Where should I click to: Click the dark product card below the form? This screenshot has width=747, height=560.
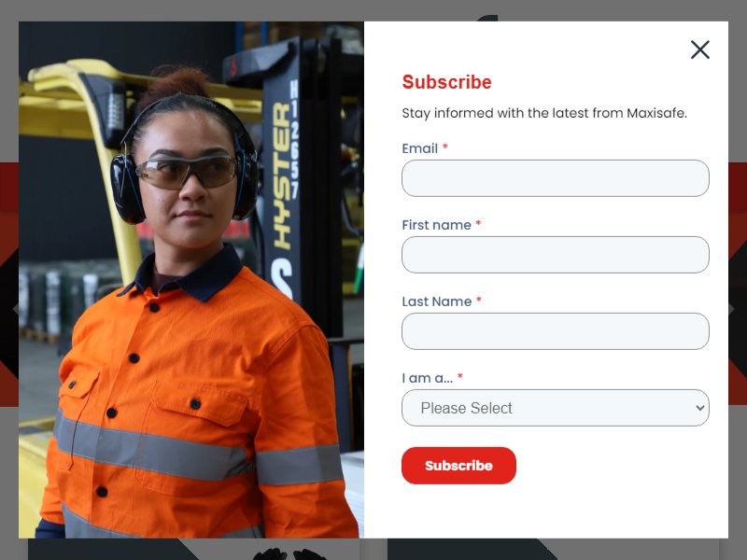tap(553, 549)
